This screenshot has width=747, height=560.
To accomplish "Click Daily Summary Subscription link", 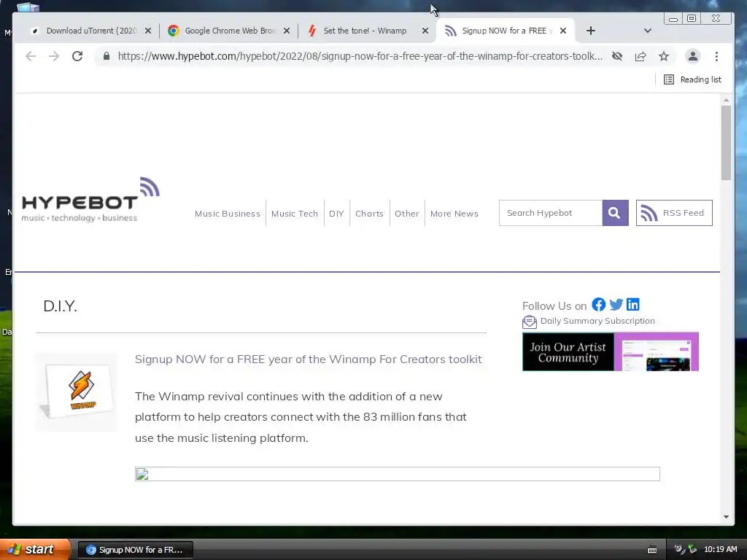I will pos(597,321).
